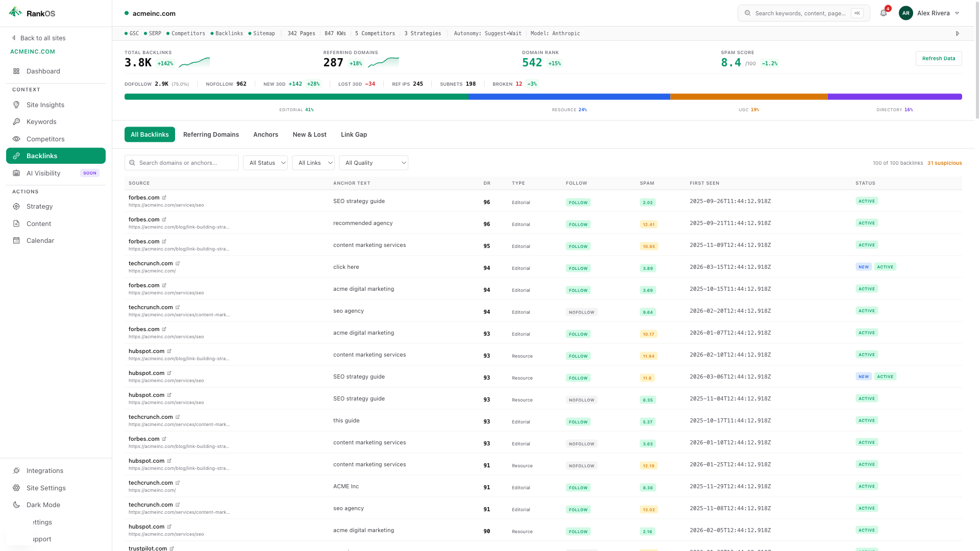Image resolution: width=980 pixels, height=551 pixels.
Task: Open Strategy under Actions
Action: pyautogui.click(x=39, y=206)
